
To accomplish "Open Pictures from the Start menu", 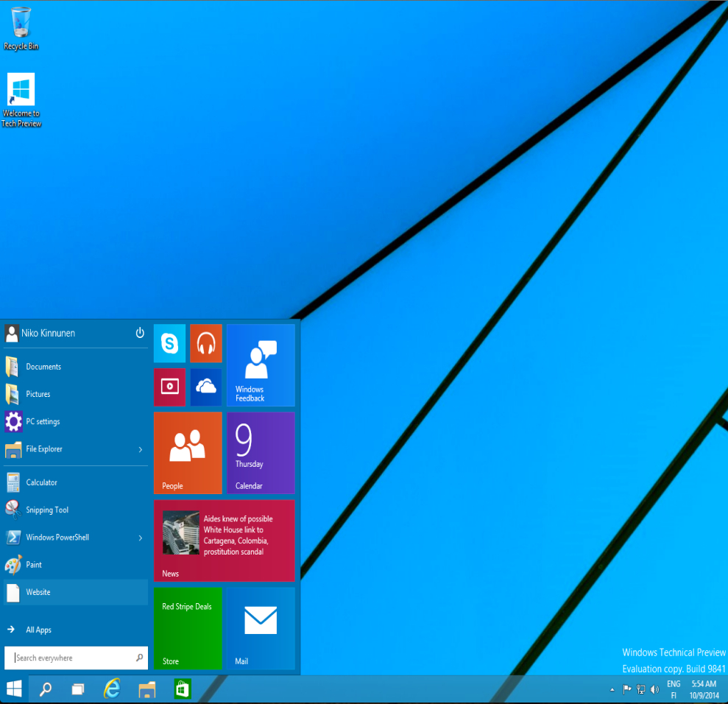I will pos(76,394).
